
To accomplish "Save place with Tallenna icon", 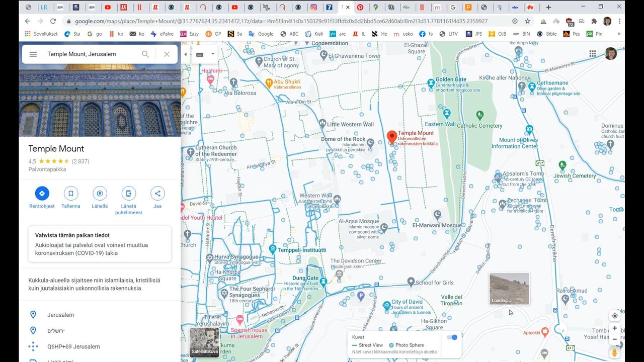I will 71,194.
